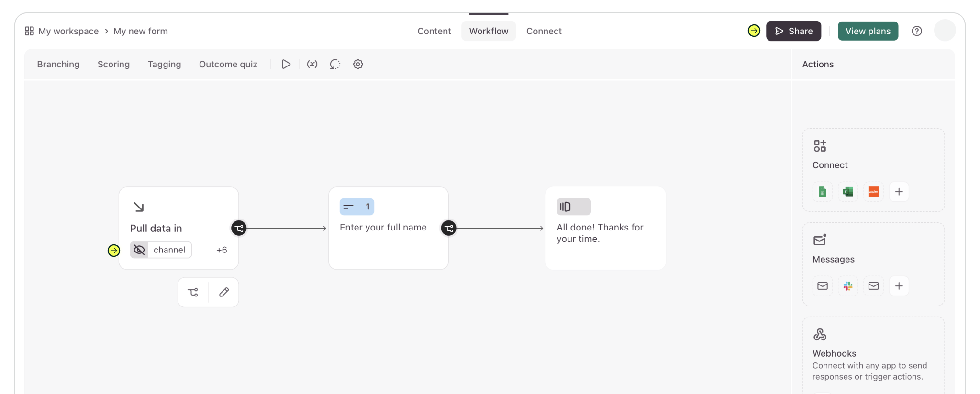This screenshot has height=394, width=980.
Task: Add another Connect integration with plus
Action: tap(899, 192)
